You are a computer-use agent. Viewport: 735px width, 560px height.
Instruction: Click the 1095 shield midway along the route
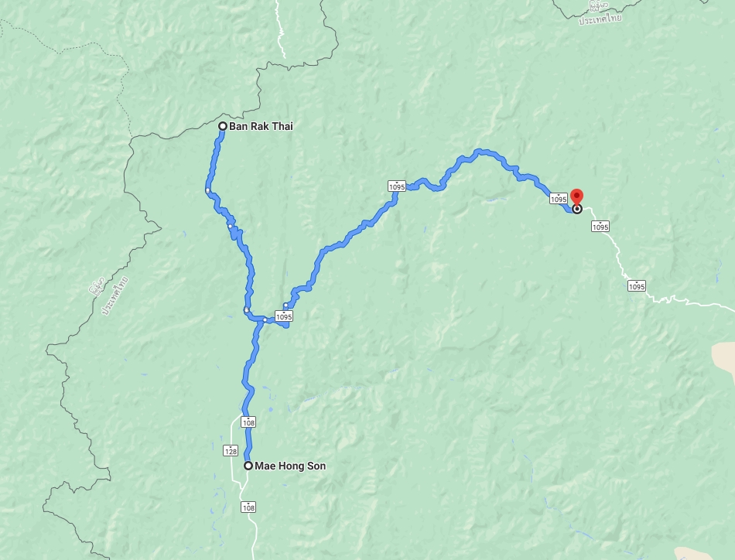point(397,186)
